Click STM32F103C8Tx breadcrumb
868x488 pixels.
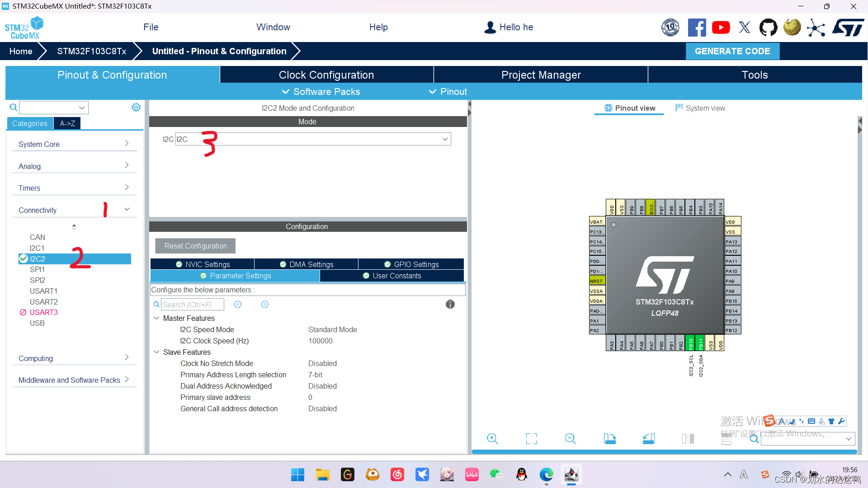[x=92, y=51]
